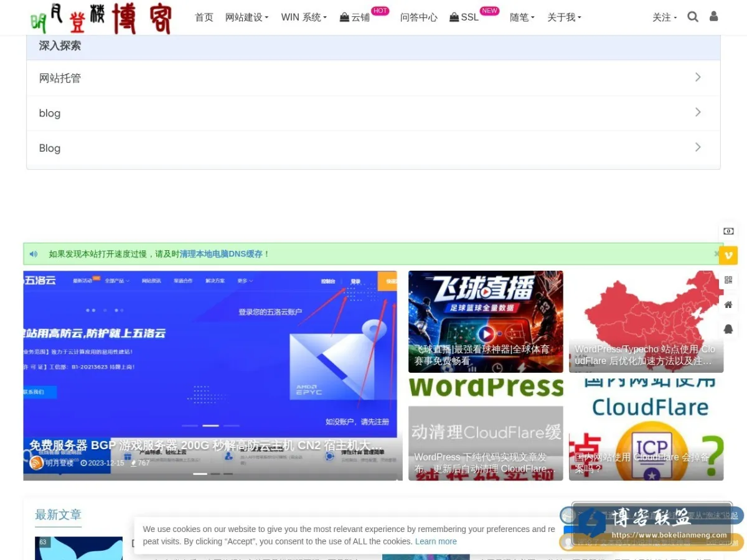Click the 深入探索 panel header
747x560 pixels.
coord(374,45)
